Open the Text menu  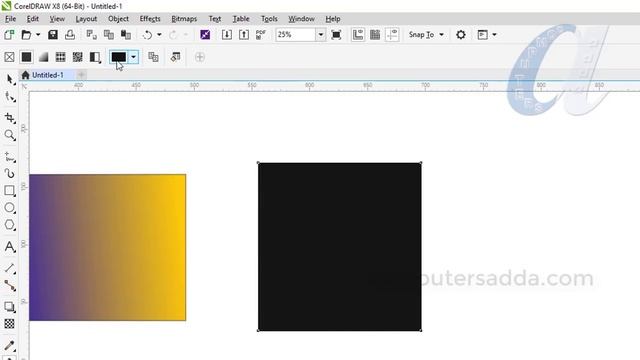coord(215,19)
